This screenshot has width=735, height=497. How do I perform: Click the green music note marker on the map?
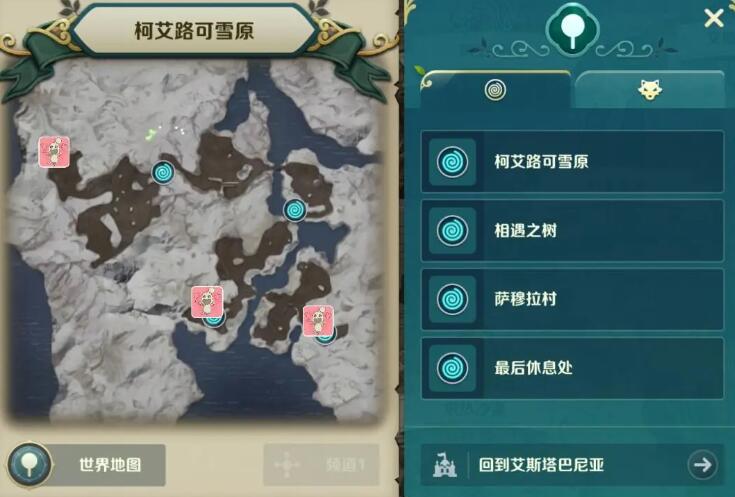point(150,135)
